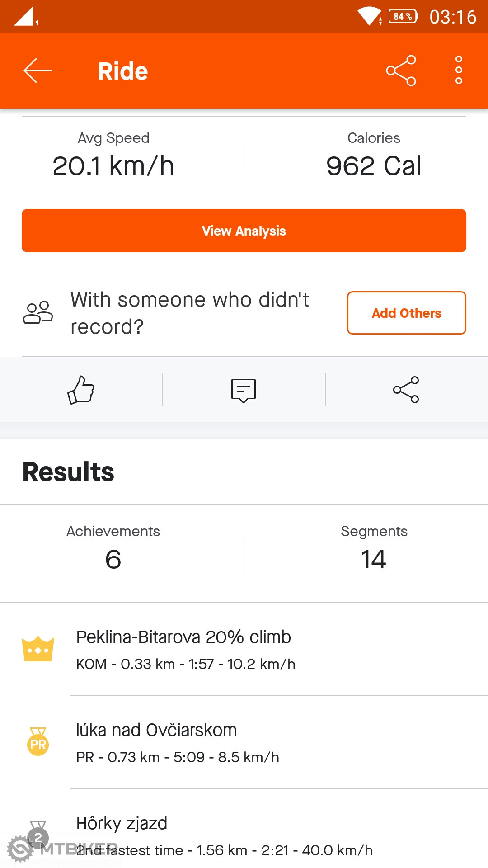The width and height of the screenshot is (488, 868).
Task: Tap the KOM crown icon
Action: (38, 649)
